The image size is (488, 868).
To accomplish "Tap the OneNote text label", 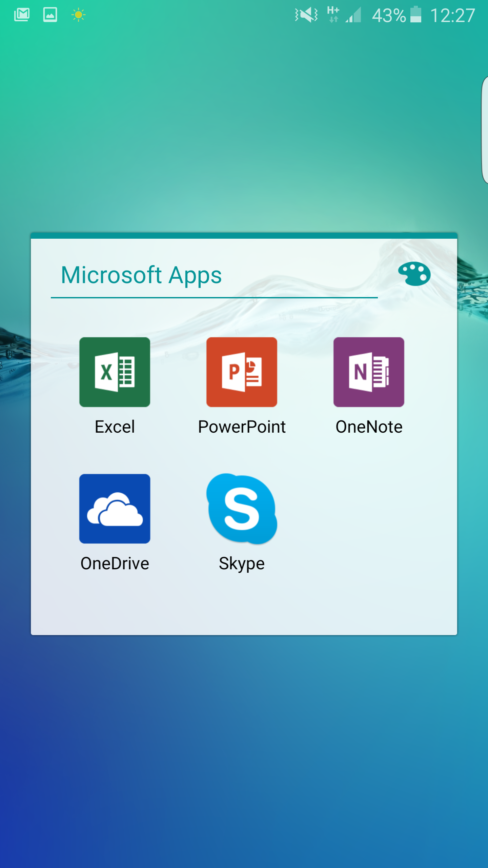I will (369, 427).
